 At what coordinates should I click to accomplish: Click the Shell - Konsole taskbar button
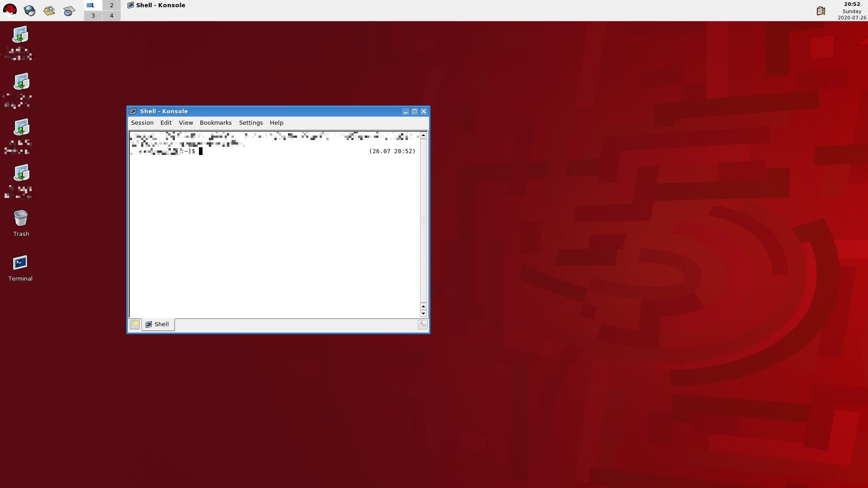tap(156, 5)
